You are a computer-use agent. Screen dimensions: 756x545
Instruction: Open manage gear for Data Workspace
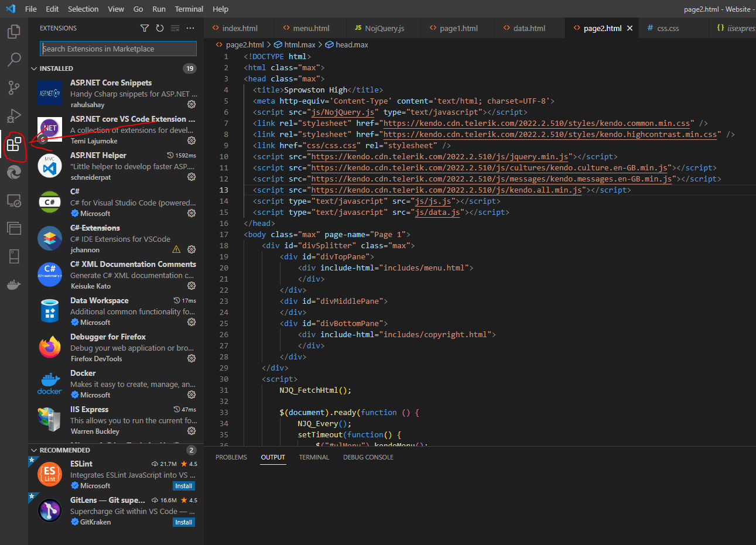click(191, 322)
